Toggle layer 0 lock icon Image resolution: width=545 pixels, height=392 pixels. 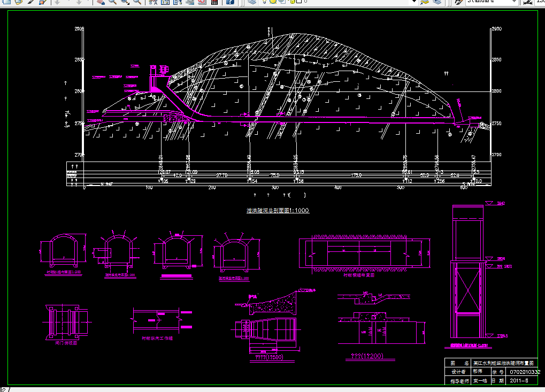coord(292,2)
